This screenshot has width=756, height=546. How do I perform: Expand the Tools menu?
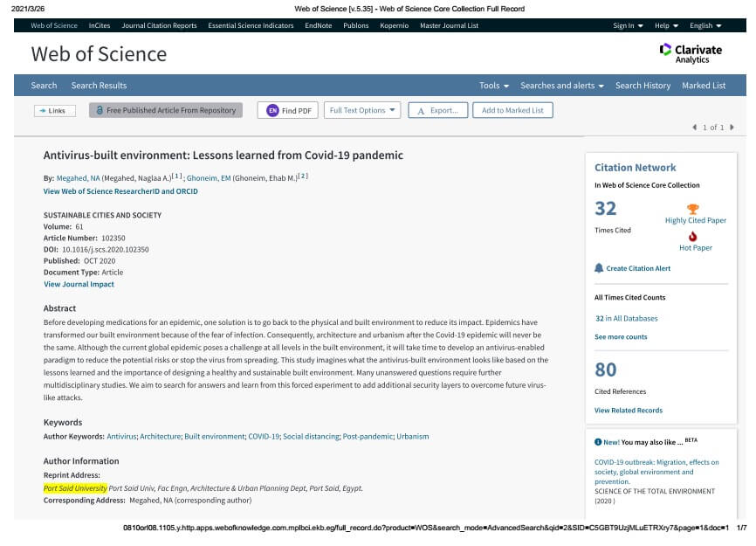[x=494, y=86]
